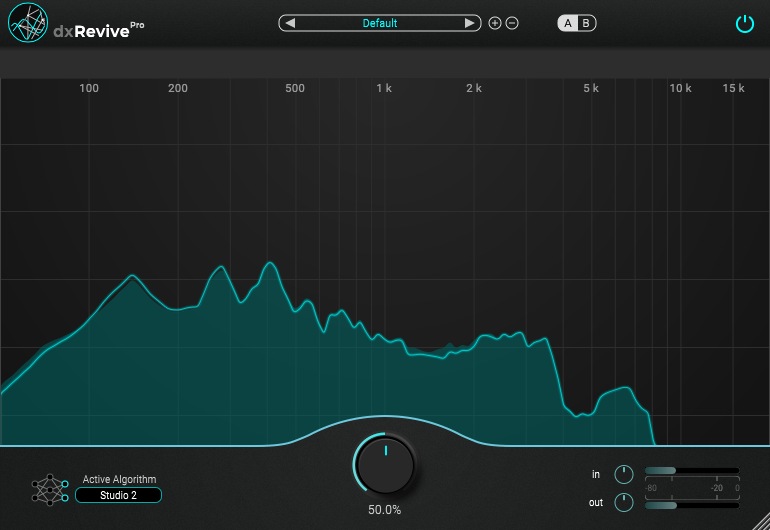The height and width of the screenshot is (530, 770).
Task: Switch to the A comparison state
Action: pos(568,23)
